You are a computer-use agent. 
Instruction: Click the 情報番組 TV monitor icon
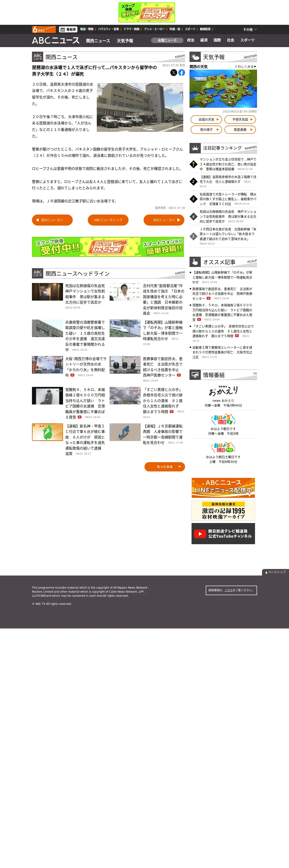[195, 375]
